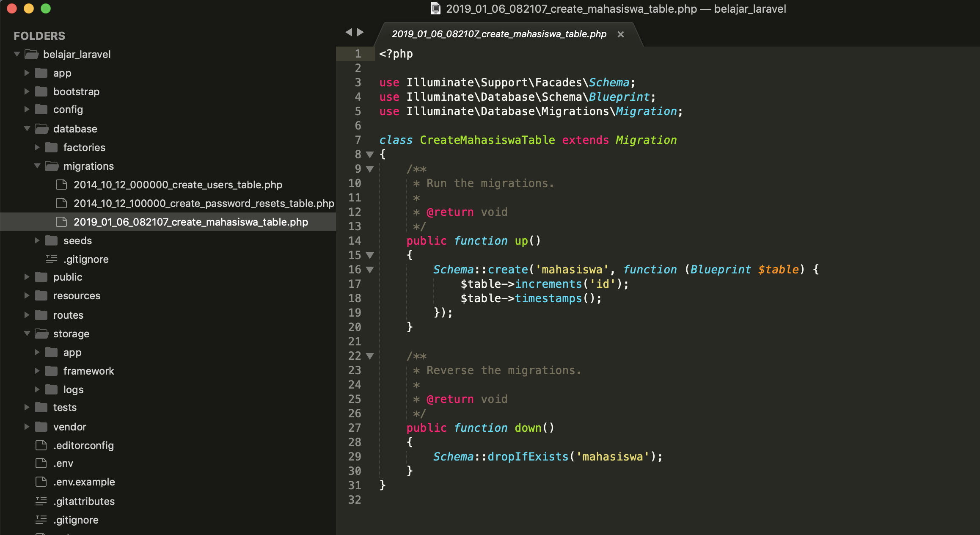The image size is (980, 535).
Task: Expand the logs folder arrow
Action: pyautogui.click(x=37, y=389)
